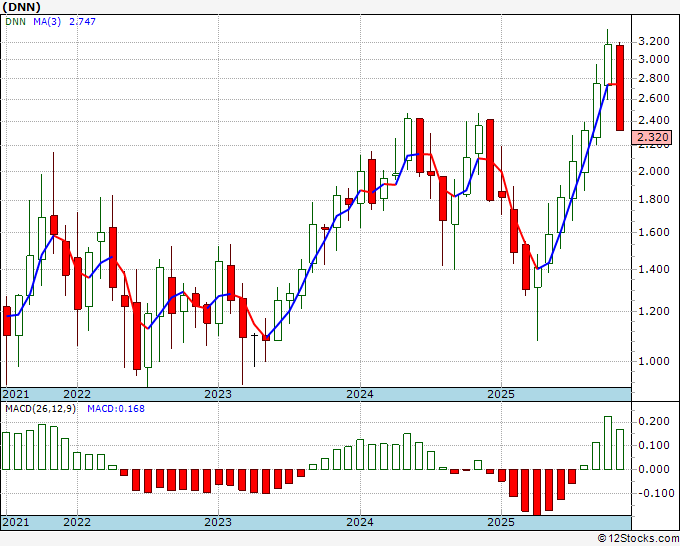680x546 pixels.
Task: Click 2021 on the MACD panel time axis
Action: pos(16,522)
